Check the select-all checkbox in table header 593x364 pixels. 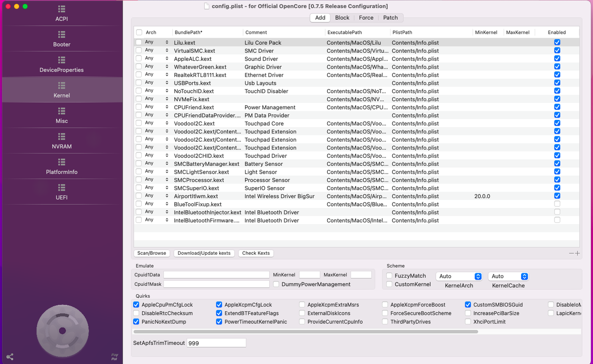click(x=139, y=32)
